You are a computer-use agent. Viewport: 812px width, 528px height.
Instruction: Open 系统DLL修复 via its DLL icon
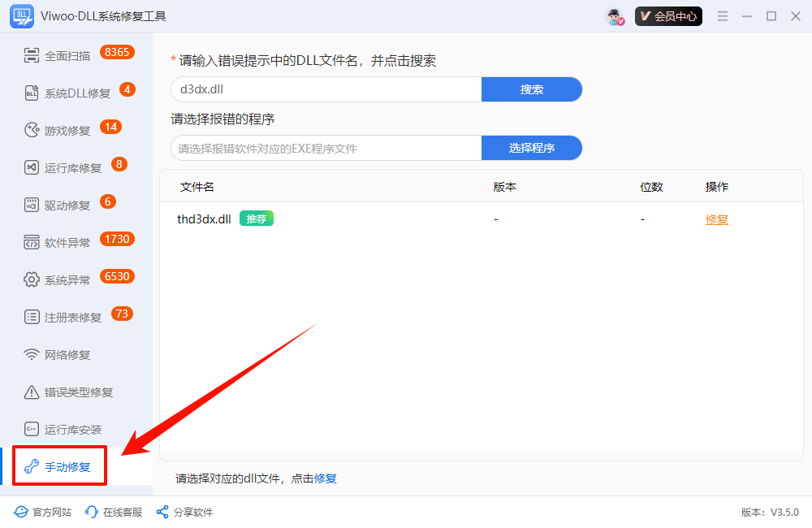click(32, 93)
